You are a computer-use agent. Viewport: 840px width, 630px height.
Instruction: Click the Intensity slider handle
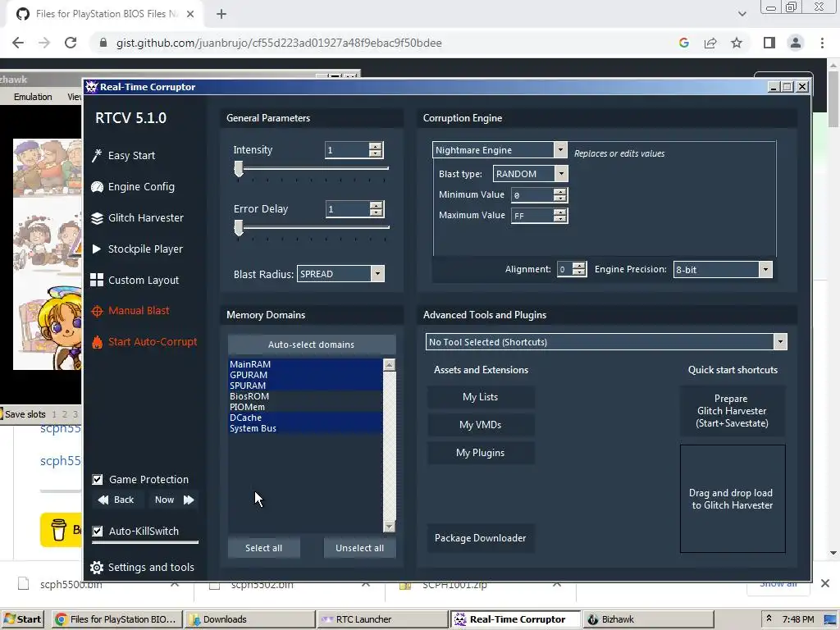[x=239, y=169]
